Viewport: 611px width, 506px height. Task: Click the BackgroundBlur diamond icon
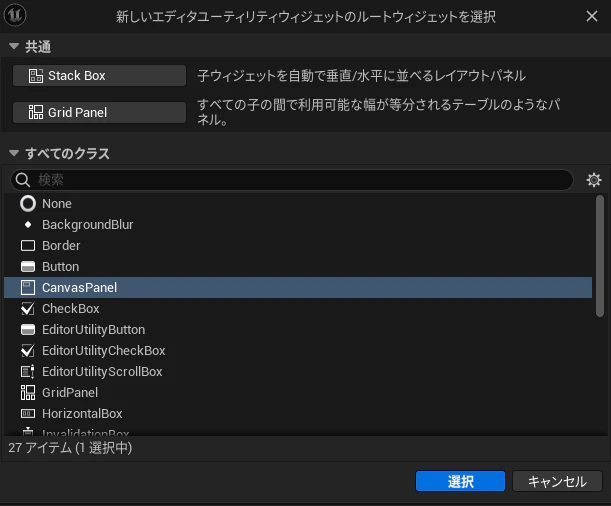(x=28, y=224)
